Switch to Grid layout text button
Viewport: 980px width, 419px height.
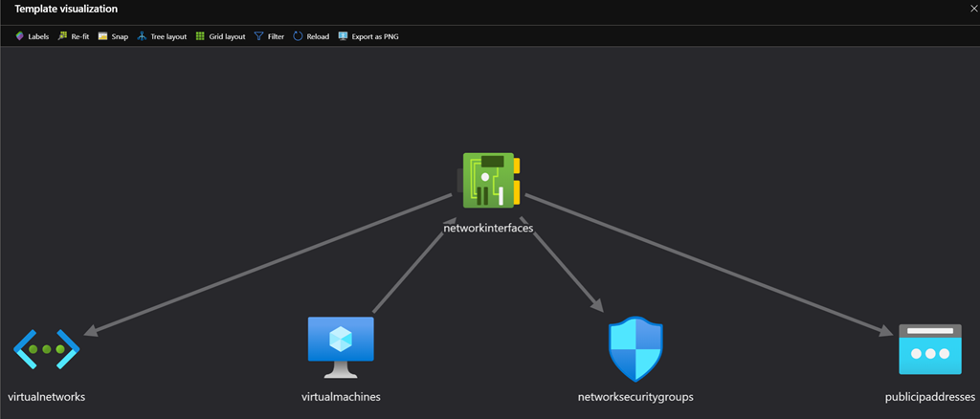227,37
